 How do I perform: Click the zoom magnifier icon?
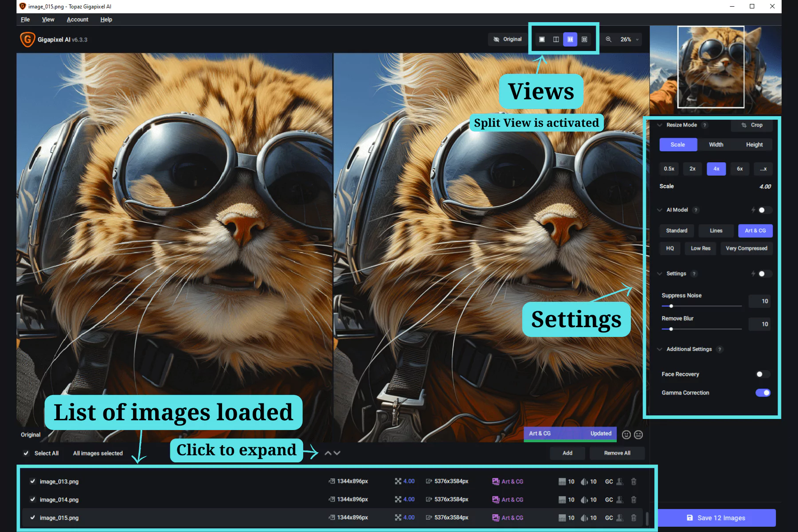tap(609, 39)
